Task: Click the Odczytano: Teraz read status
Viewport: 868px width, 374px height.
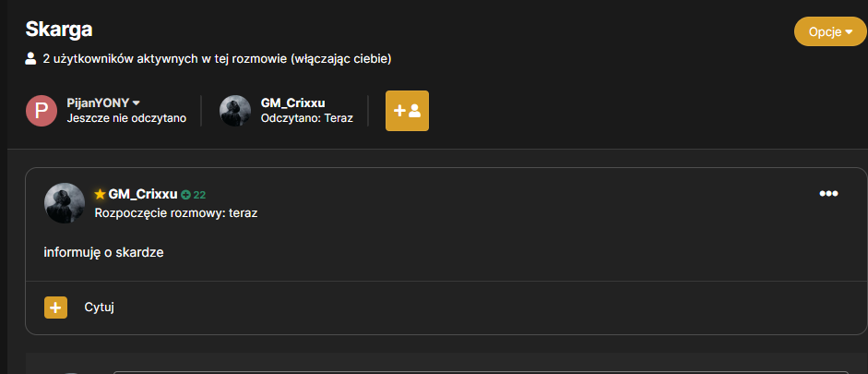Action: point(306,118)
